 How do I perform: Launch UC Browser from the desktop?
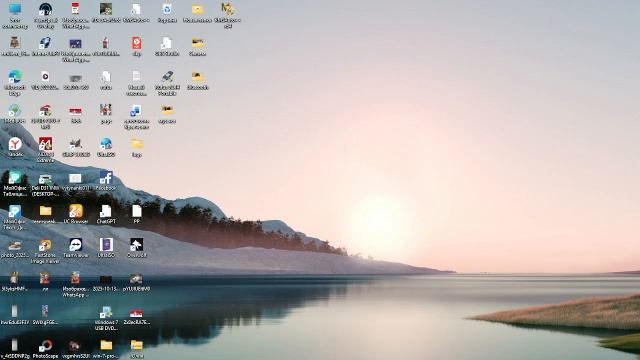tap(76, 211)
